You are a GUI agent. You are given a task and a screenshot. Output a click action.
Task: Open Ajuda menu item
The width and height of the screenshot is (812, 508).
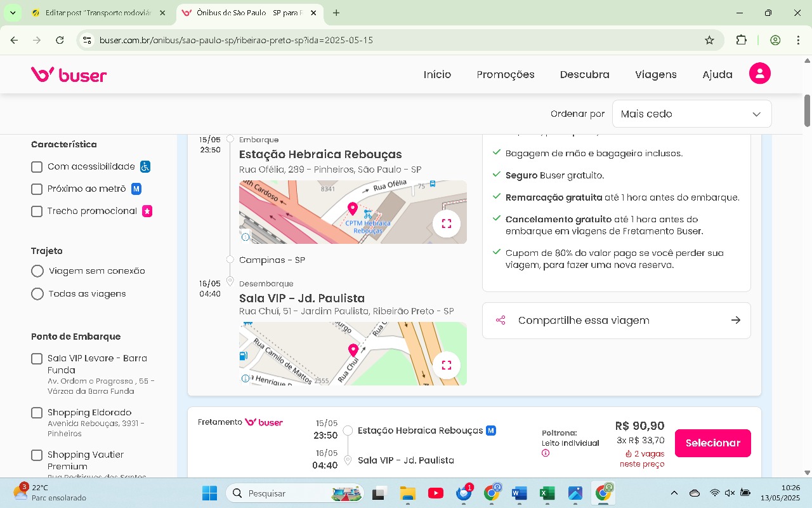[x=717, y=74]
